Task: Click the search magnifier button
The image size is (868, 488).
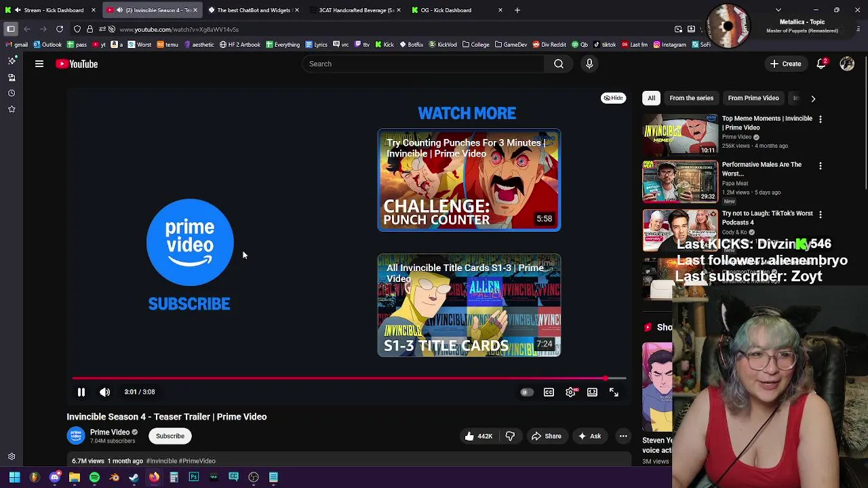Action: pyautogui.click(x=559, y=64)
